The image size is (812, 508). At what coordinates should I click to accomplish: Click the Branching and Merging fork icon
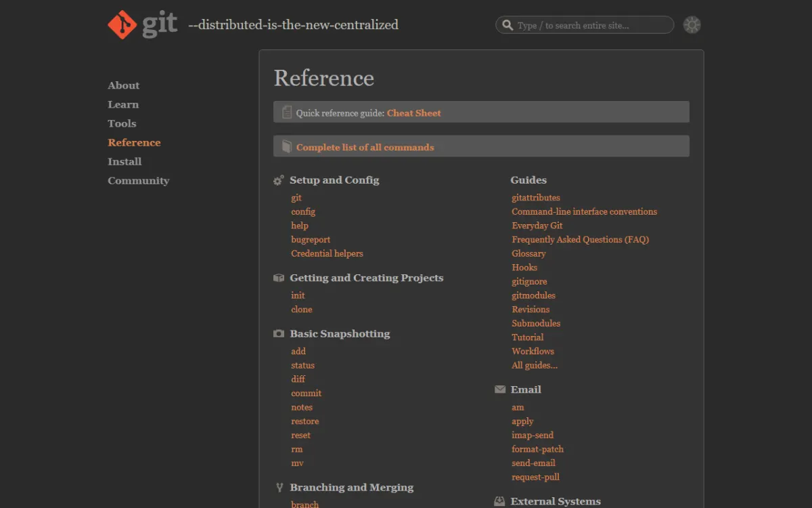click(x=279, y=488)
